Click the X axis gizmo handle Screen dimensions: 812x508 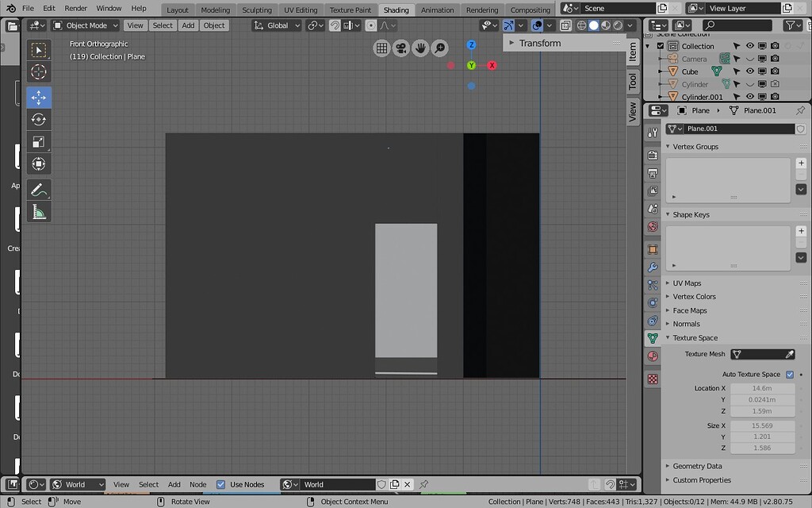pos(492,65)
